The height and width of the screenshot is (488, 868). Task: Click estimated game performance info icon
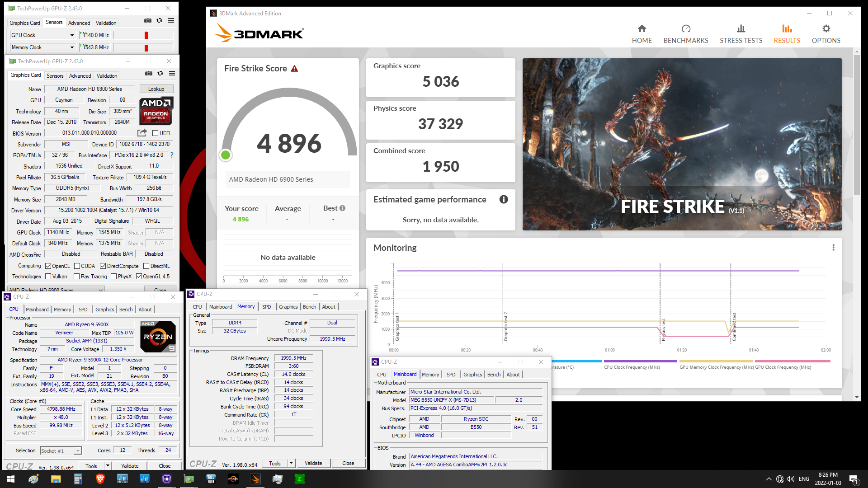click(504, 199)
